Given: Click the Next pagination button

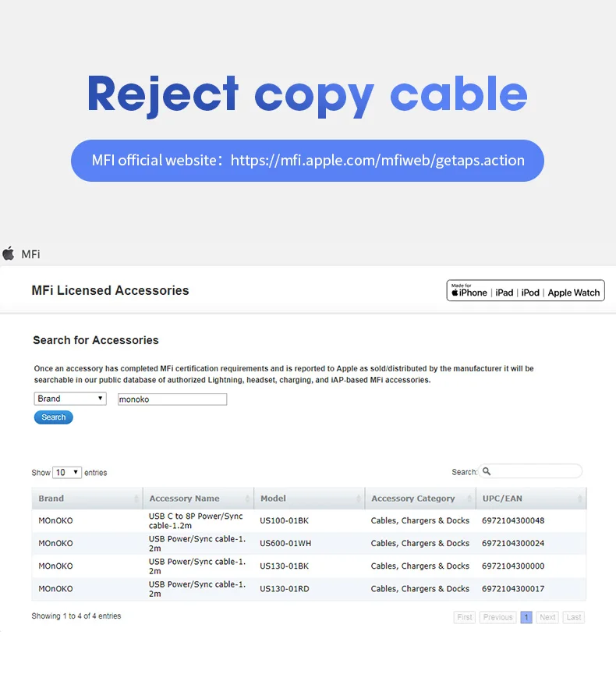Looking at the screenshot, I should pyautogui.click(x=547, y=617).
